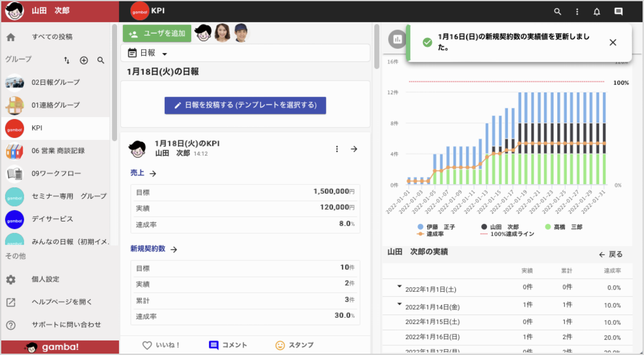Click the 戻る back link

tap(611, 254)
